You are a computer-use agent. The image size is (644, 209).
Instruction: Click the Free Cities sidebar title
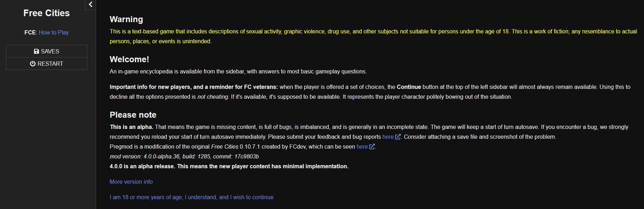[47, 13]
